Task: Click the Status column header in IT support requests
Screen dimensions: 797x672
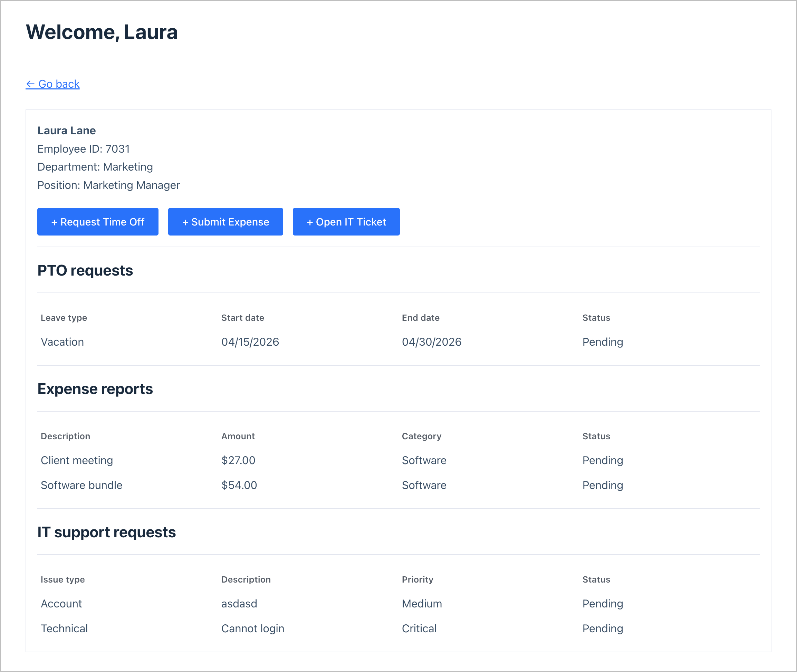Action: (596, 579)
